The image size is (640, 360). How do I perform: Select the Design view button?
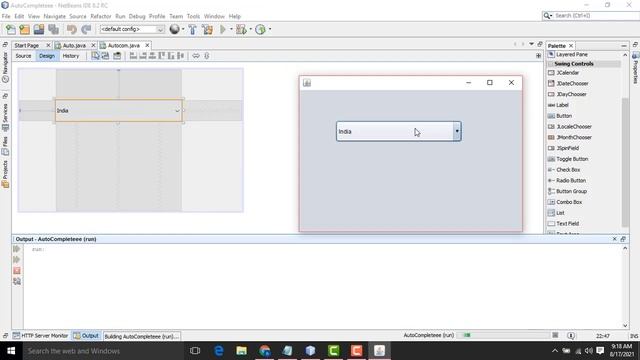tap(47, 56)
